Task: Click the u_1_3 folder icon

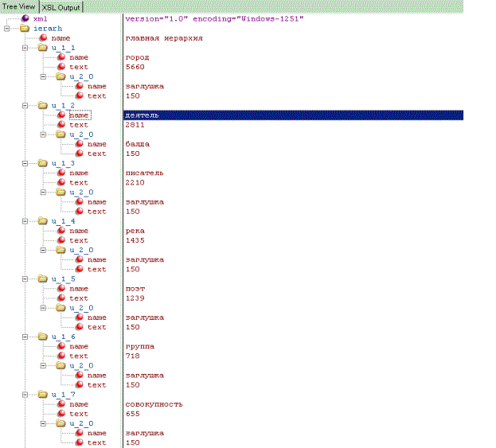Action: coord(42,163)
